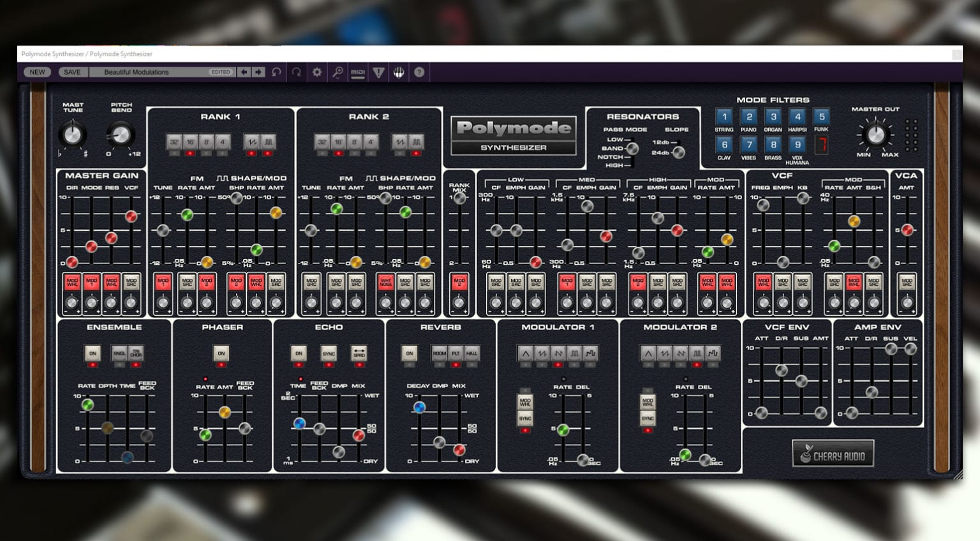Click the MIDI panic exclamation icon

(379, 72)
